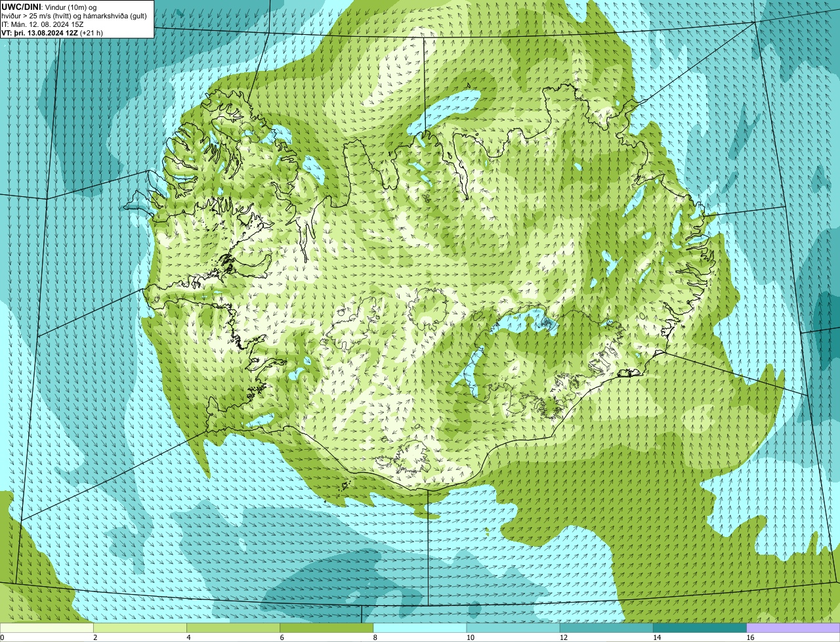Click the 2–4 m/s light green legend swatch

click(140, 628)
